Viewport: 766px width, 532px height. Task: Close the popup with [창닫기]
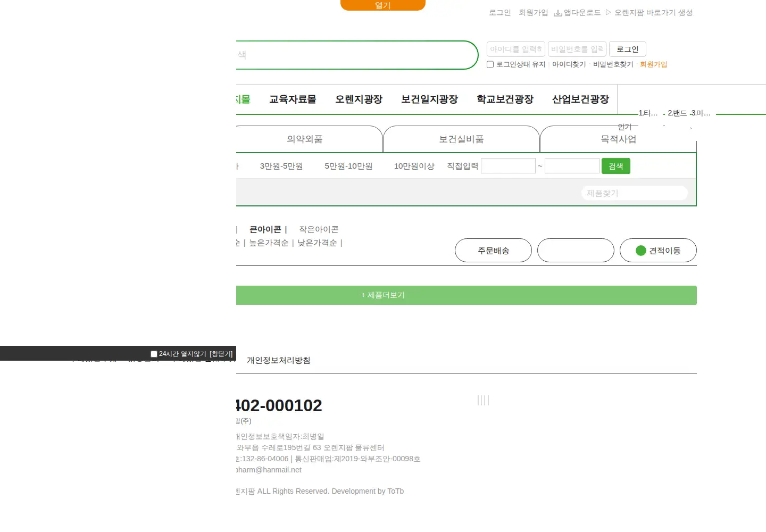click(221, 354)
